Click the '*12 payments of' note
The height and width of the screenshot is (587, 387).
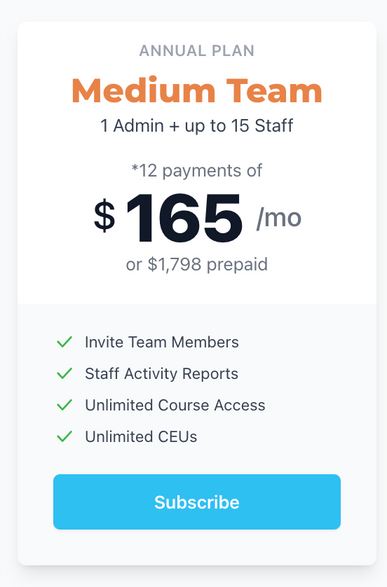click(197, 171)
